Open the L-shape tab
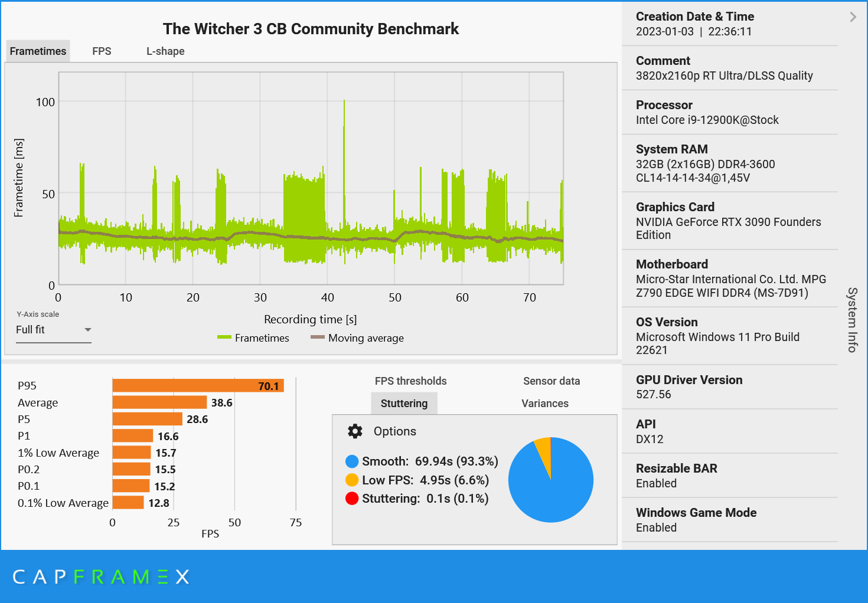Image resolution: width=868 pixels, height=603 pixels. coord(165,51)
